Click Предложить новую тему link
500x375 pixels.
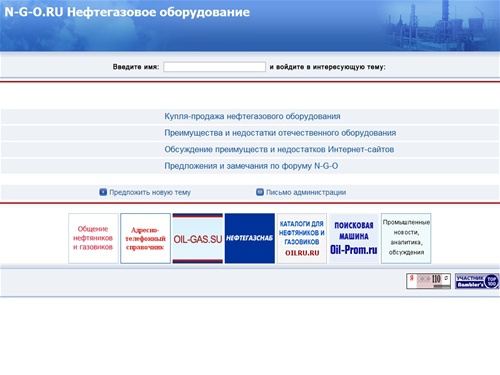click(150, 192)
